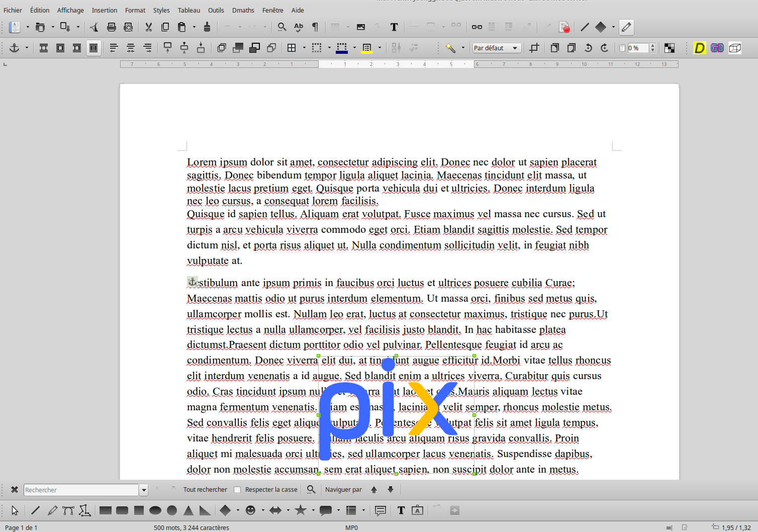
Task: Open the Aide menu
Action: tap(298, 10)
